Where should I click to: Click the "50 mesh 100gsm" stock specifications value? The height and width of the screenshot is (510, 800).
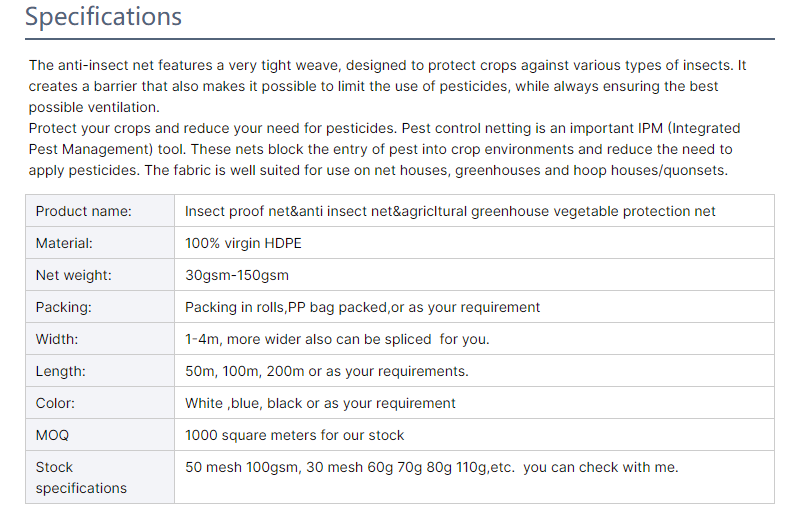[431, 467]
